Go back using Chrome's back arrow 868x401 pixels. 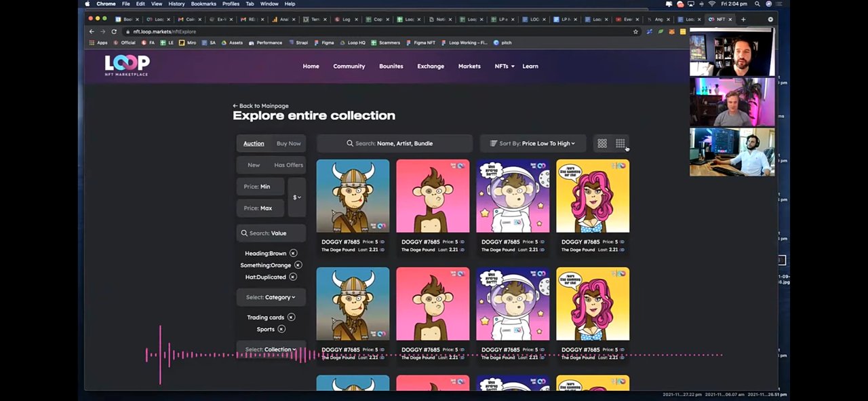click(92, 31)
